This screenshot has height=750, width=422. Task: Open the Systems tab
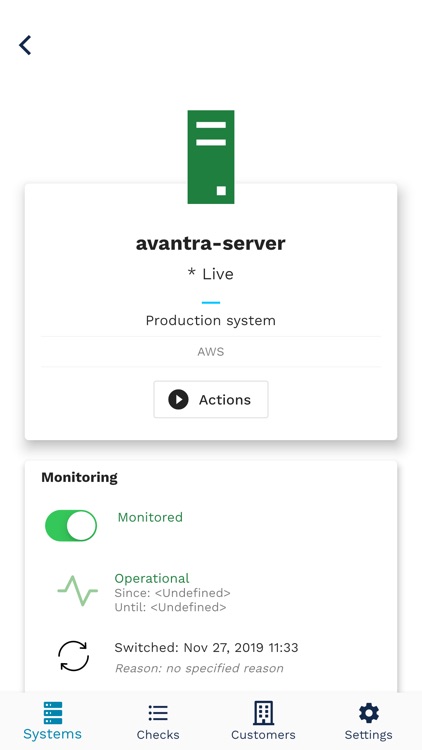click(53, 721)
